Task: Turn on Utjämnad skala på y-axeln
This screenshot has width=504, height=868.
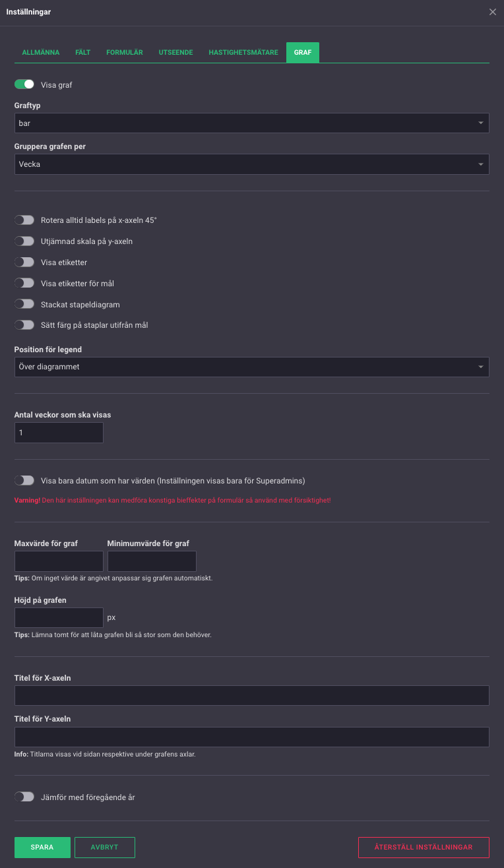Action: coord(24,241)
